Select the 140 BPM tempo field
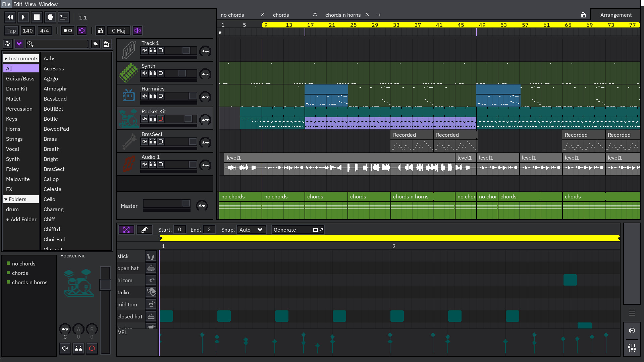 pos(28,31)
